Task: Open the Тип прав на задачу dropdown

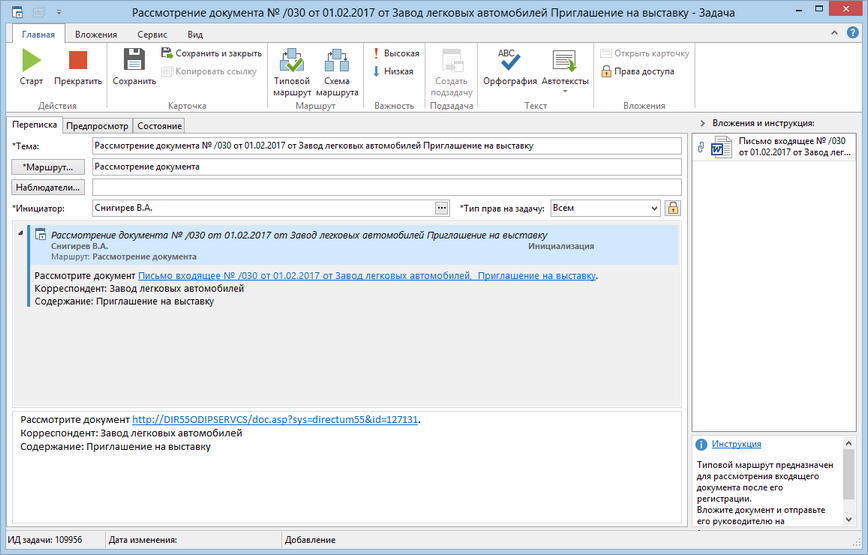Action: pos(654,208)
